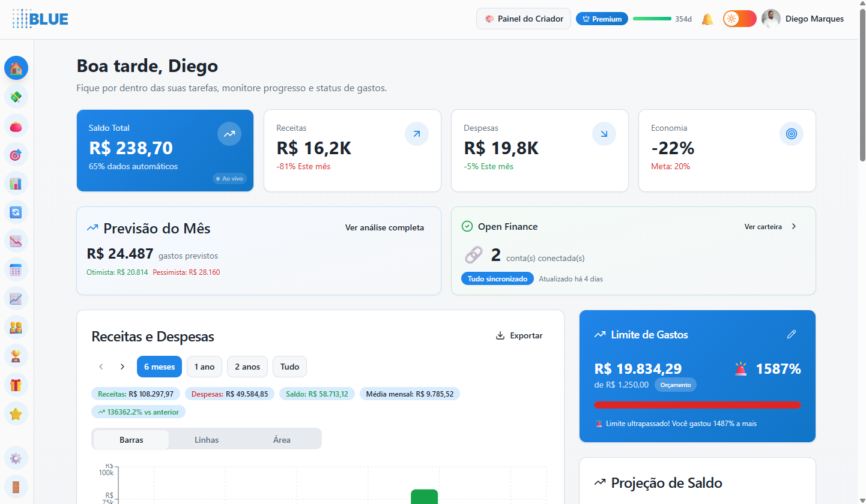
Task: Click the house home icon in sidebar
Action: (x=16, y=68)
